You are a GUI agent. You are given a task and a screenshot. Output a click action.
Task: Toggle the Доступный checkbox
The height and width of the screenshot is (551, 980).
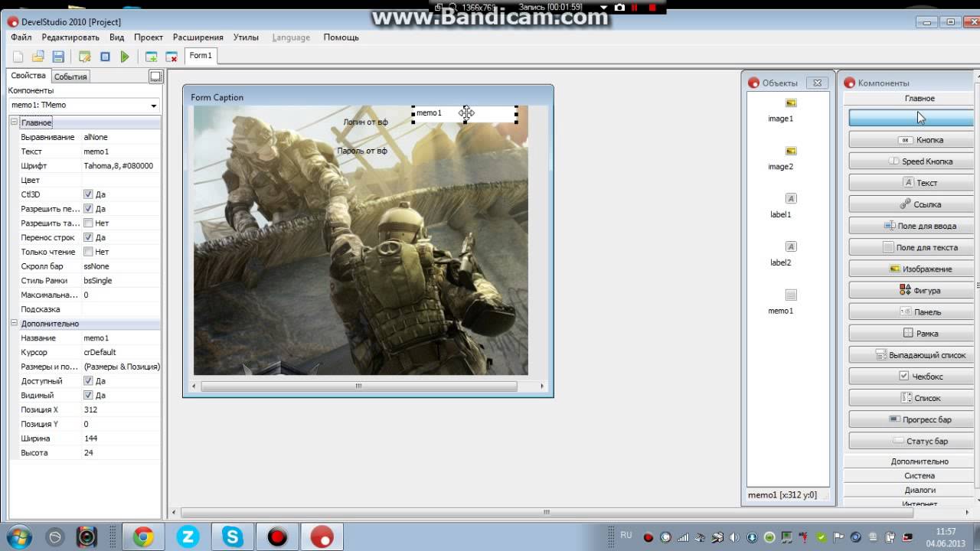[x=88, y=381]
